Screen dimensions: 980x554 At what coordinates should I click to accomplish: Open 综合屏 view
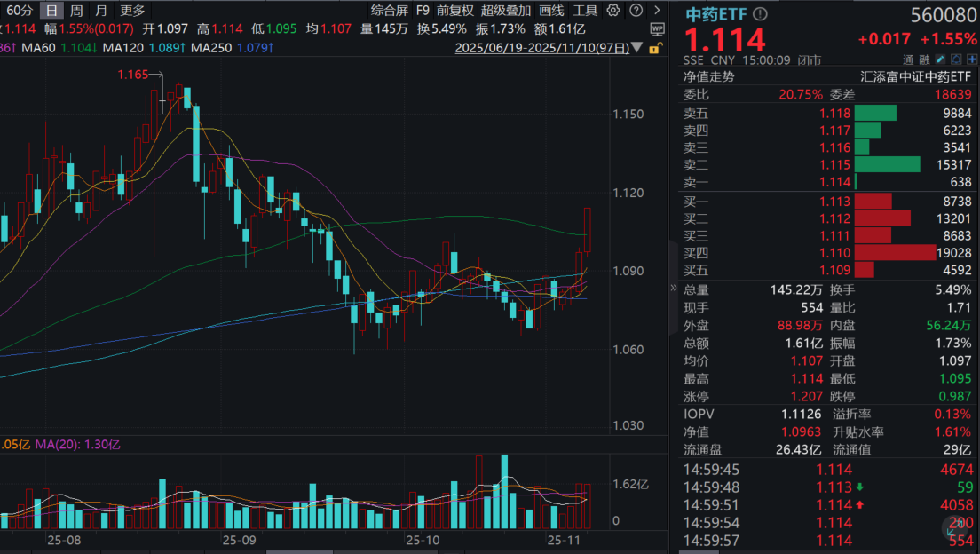[390, 10]
